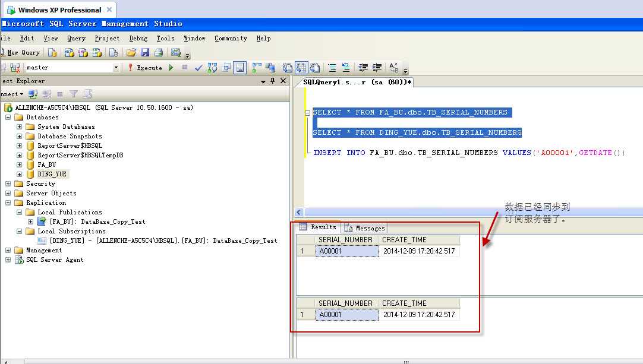Image resolution: width=643 pixels, height=364 pixels.
Task: Open Query Options icon
Action: tap(226, 68)
